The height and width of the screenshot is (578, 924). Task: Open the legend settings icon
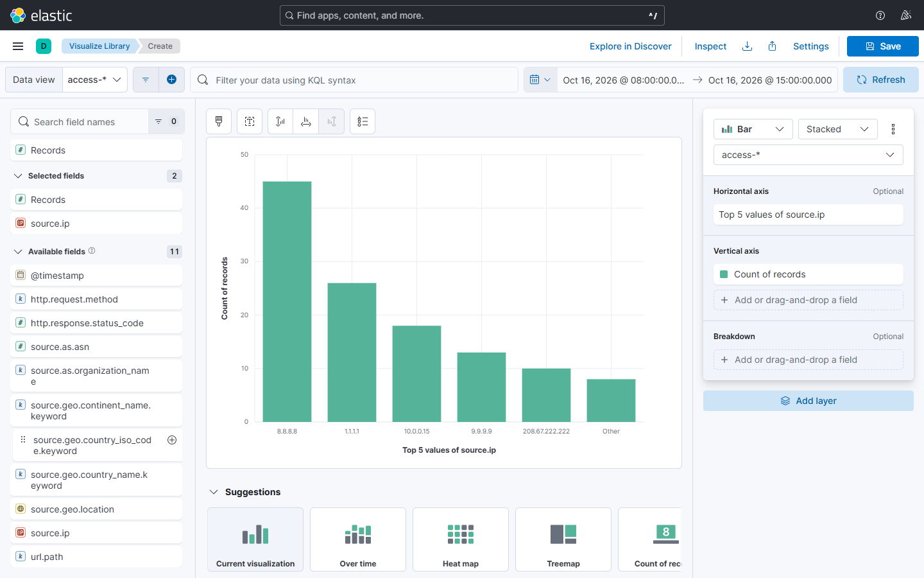pyautogui.click(x=363, y=121)
